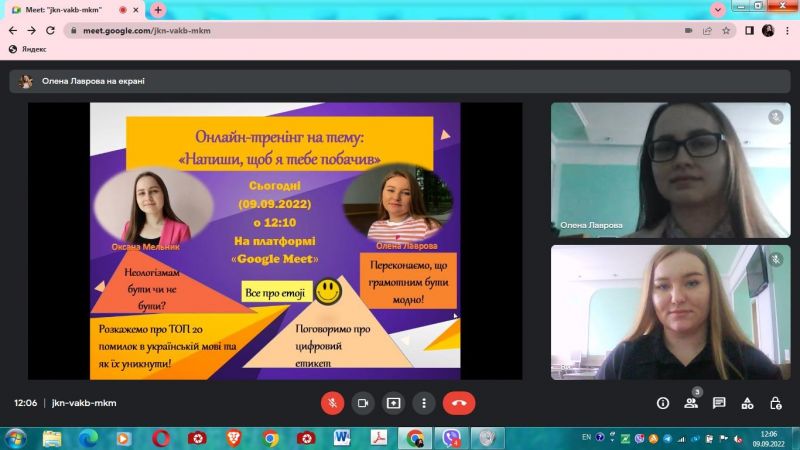This screenshot has height=450, width=800.
Task: Toggle the camera on or off
Action: [363, 403]
